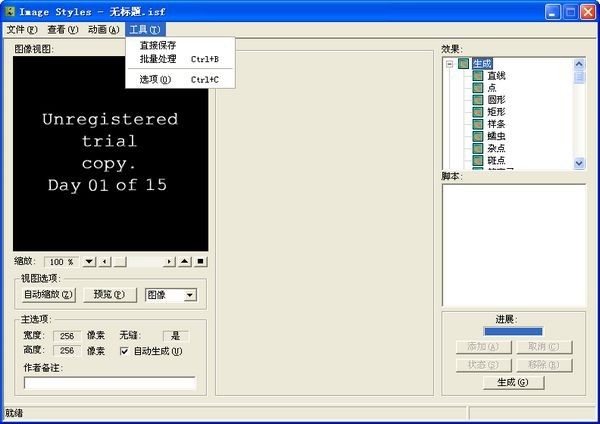Image resolution: width=600 pixels, height=424 pixels.
Task: Click the icon beside 蠕虫 effect
Action: 478,136
